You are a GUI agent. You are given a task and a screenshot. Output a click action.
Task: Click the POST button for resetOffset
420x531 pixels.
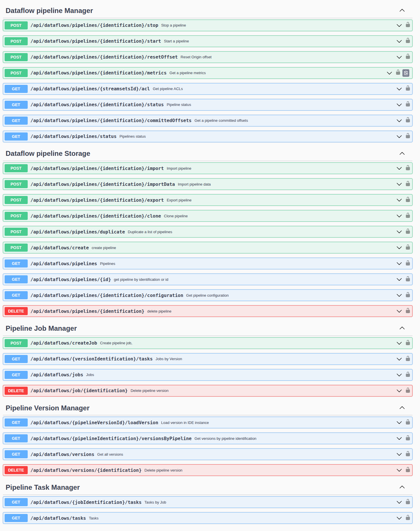(x=16, y=57)
